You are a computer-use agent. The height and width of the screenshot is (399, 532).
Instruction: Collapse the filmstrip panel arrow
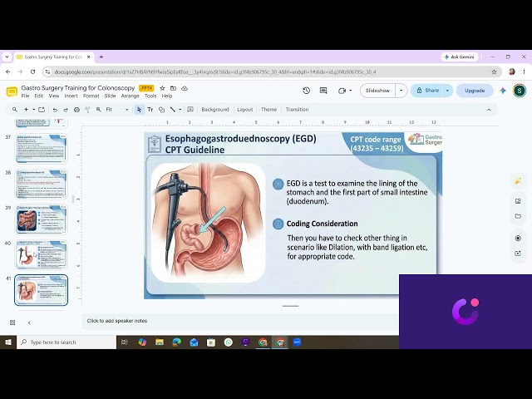click(x=29, y=323)
